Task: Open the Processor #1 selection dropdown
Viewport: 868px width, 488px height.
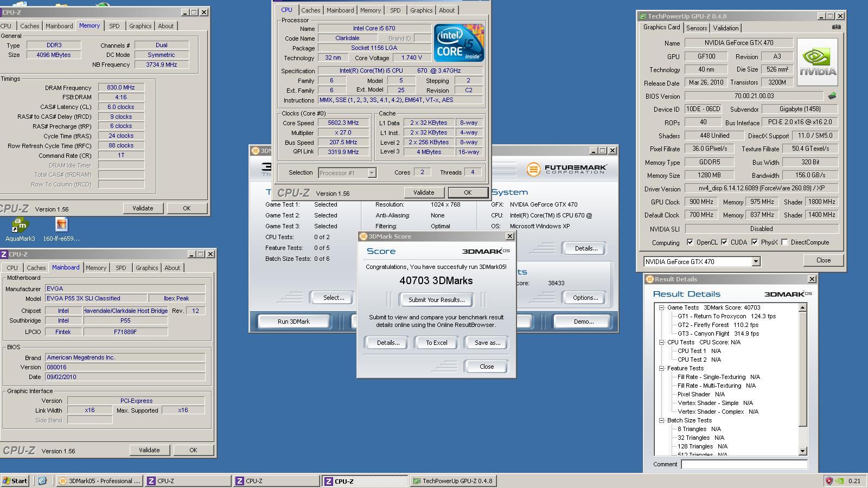Action: 372,173
